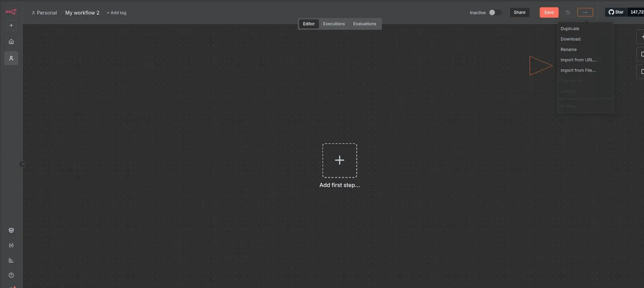Open the Variables (x) icon
The width and height of the screenshot is (644, 288).
11,245
